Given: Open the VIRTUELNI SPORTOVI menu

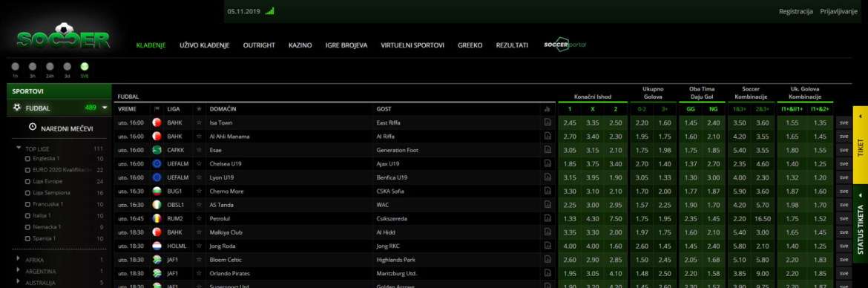Looking at the screenshot, I should [412, 45].
